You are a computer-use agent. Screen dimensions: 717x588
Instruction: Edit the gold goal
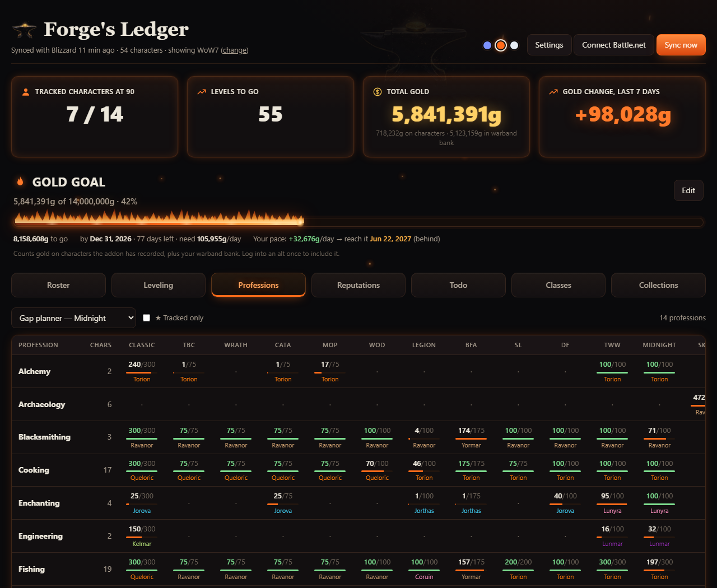click(688, 190)
